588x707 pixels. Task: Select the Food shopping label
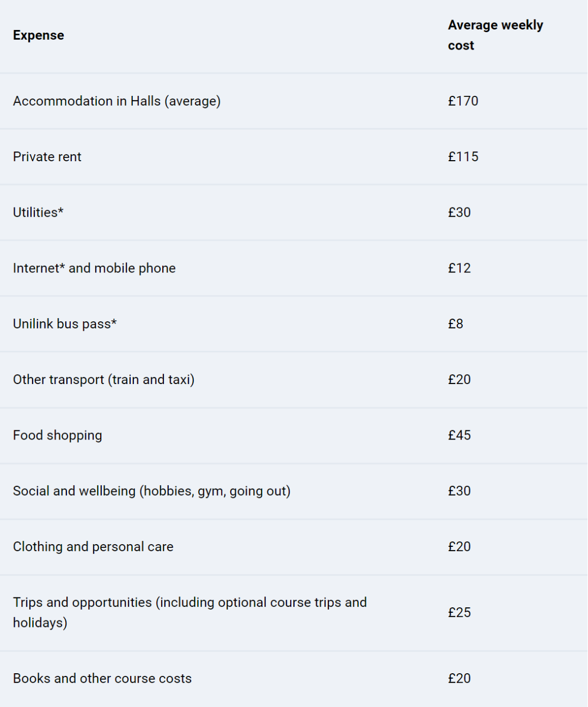click(58, 435)
